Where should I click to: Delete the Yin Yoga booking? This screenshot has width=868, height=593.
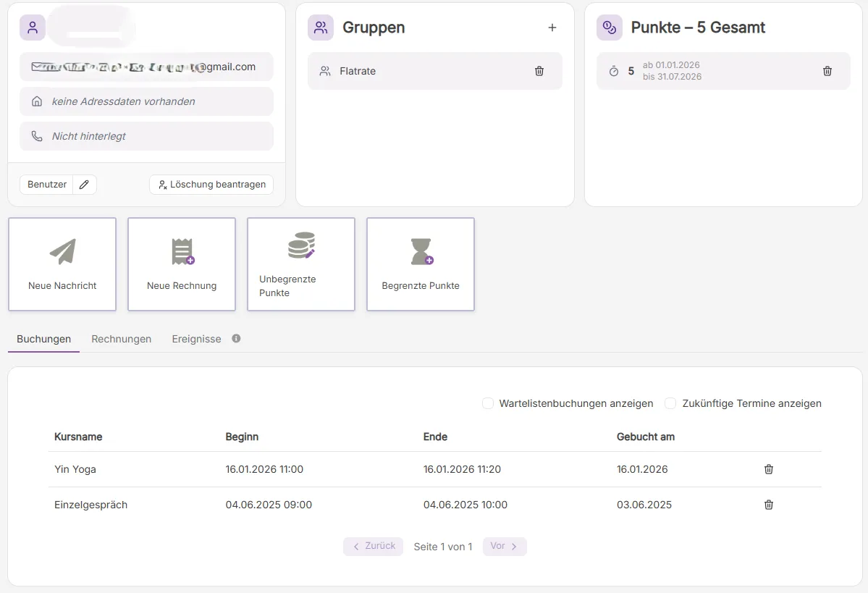(x=769, y=469)
